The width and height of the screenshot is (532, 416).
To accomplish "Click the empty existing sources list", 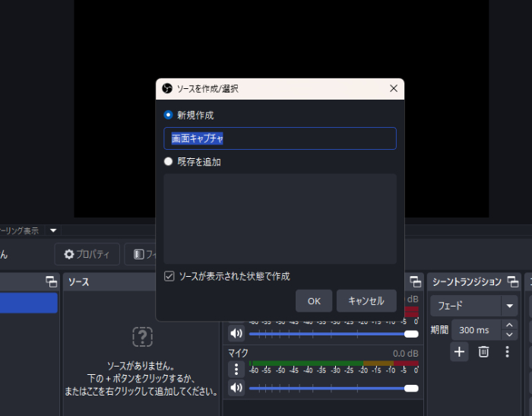I will pos(280,219).
